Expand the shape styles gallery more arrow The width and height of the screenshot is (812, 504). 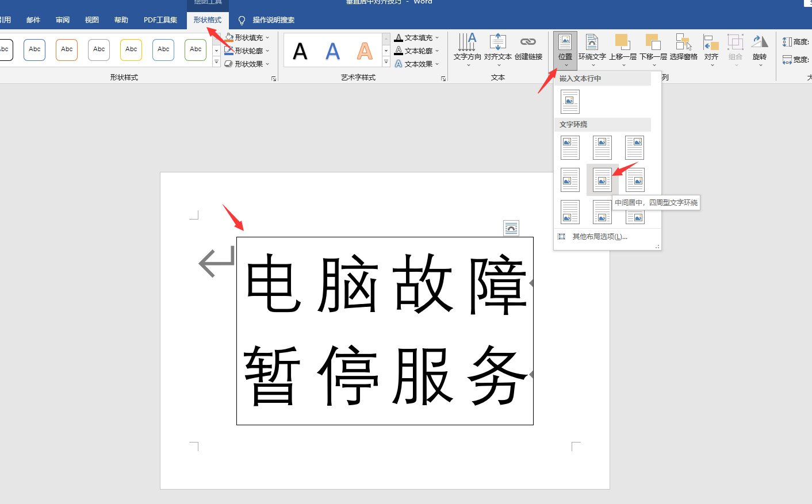(x=217, y=62)
